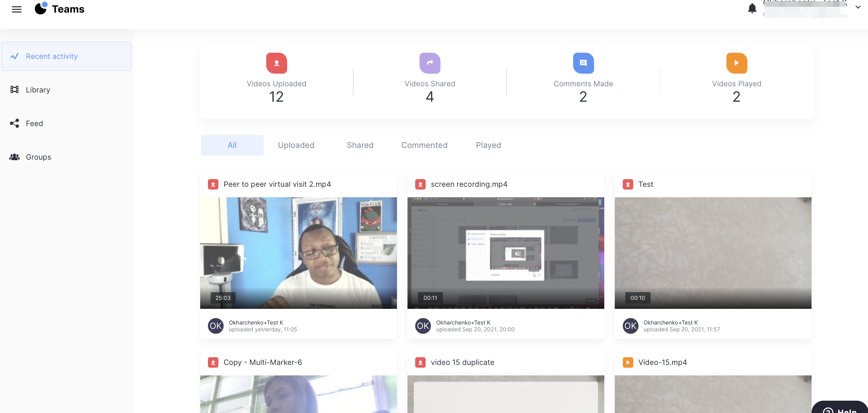Click the OK avatar under screen recording.mp4
868x413 pixels.
click(423, 325)
